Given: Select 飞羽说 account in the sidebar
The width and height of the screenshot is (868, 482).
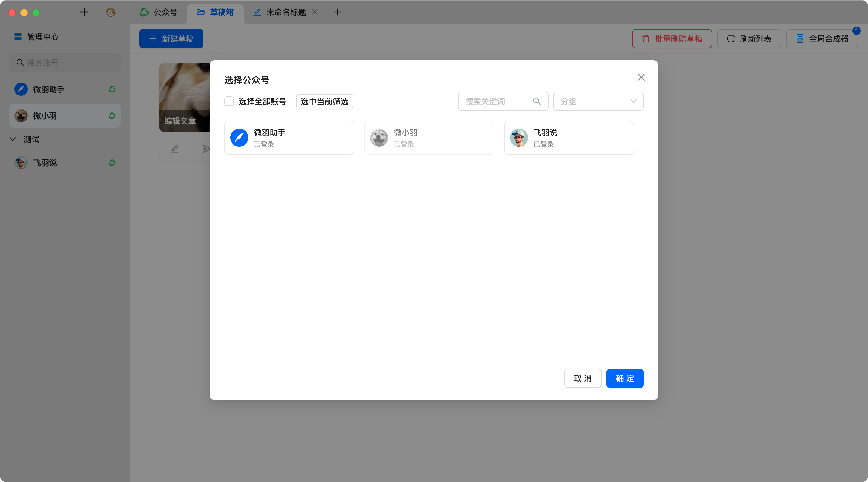Looking at the screenshot, I should tap(65, 163).
